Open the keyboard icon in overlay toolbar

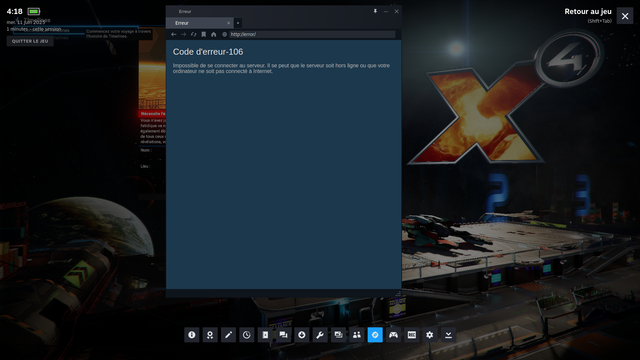pyautogui.click(x=412, y=335)
